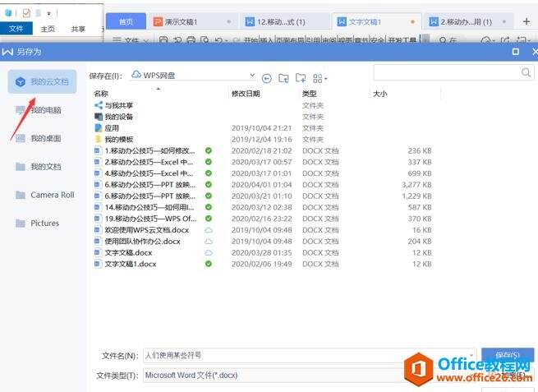Open the view mode grid dropdown
Viewport: 538px width, 392px height.
coord(320,79)
